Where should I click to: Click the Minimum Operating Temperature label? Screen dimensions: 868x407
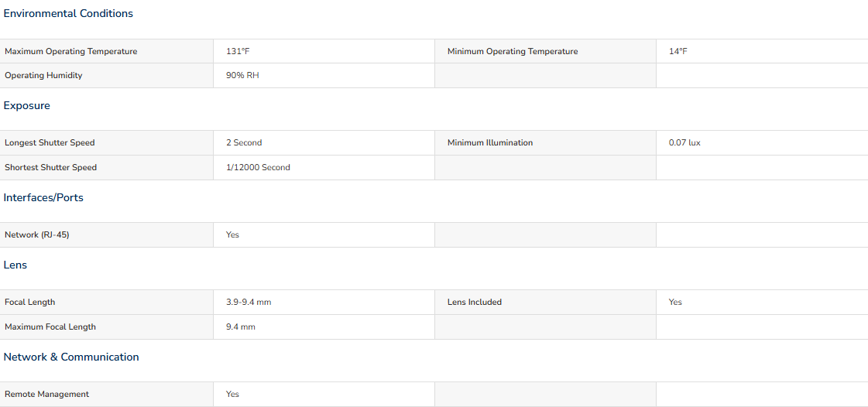513,51
